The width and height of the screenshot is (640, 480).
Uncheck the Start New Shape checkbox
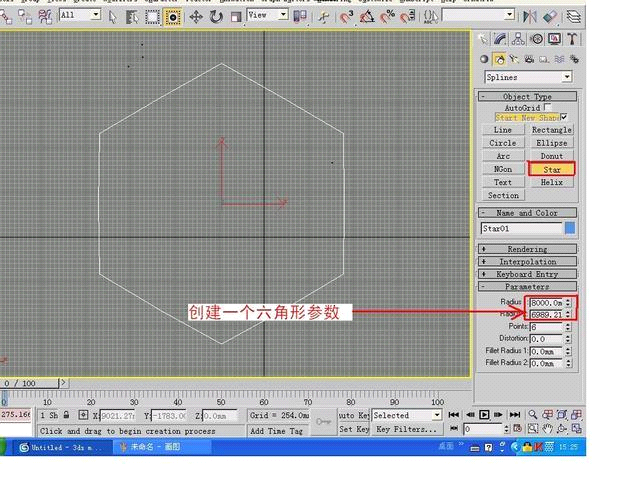click(x=563, y=117)
